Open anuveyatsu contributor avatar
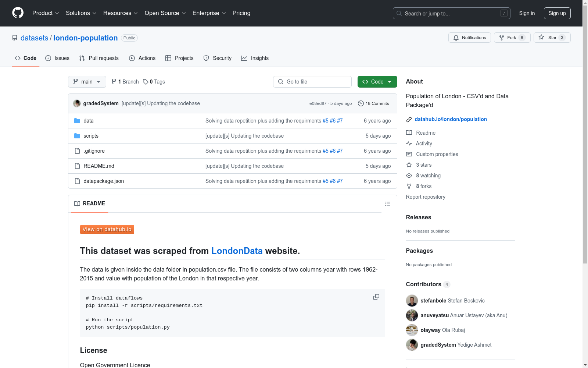 pyautogui.click(x=412, y=315)
